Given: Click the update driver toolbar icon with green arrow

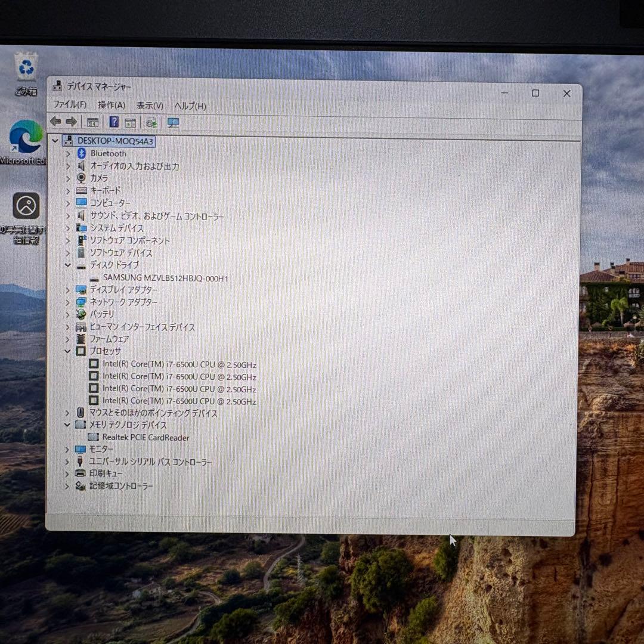Looking at the screenshot, I should tap(151, 123).
